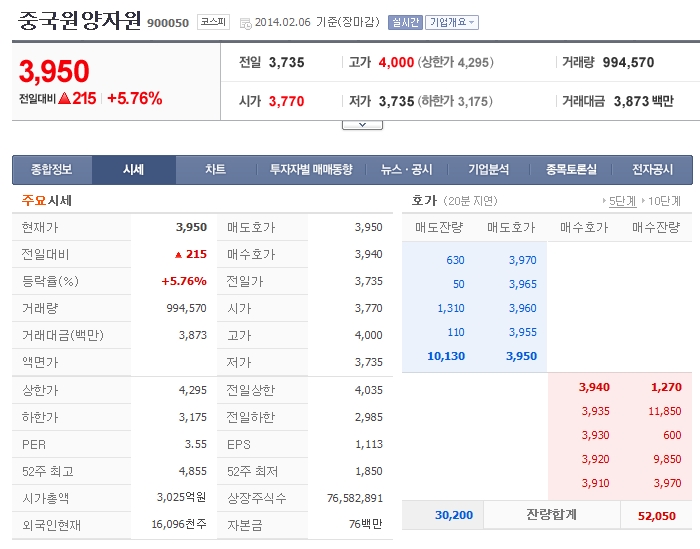This screenshot has width=700, height=549.
Task: Open the 투자자별 매매동향 tab
Action: point(311,170)
